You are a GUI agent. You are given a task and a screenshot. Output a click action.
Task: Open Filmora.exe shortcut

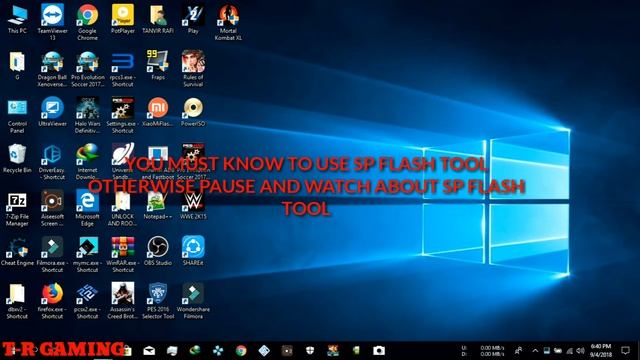(52, 254)
